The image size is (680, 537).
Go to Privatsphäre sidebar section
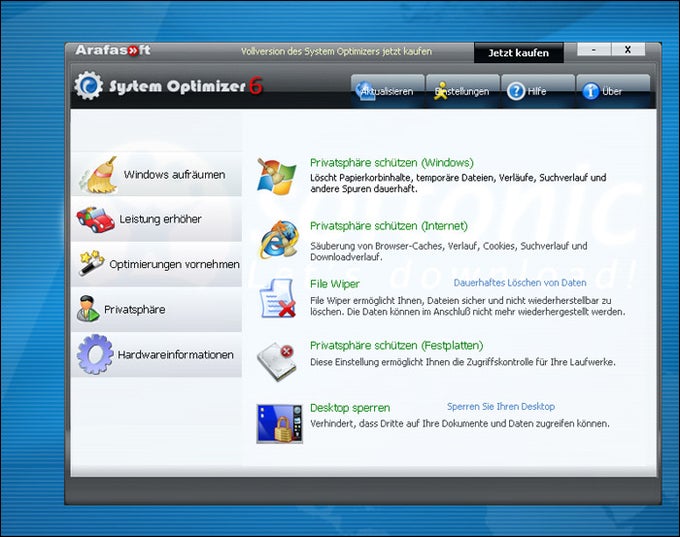pyautogui.click(x=157, y=309)
